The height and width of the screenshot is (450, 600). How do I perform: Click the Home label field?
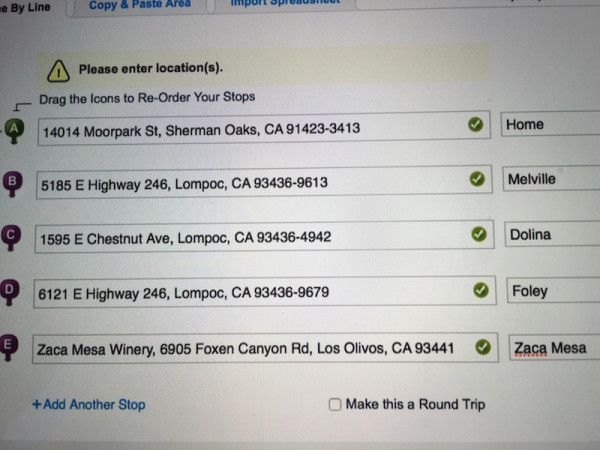click(550, 124)
